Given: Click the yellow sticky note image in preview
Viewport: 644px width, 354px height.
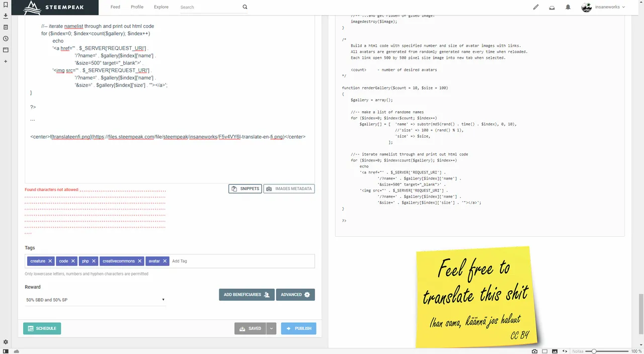Looking at the screenshot, I should (477, 297).
